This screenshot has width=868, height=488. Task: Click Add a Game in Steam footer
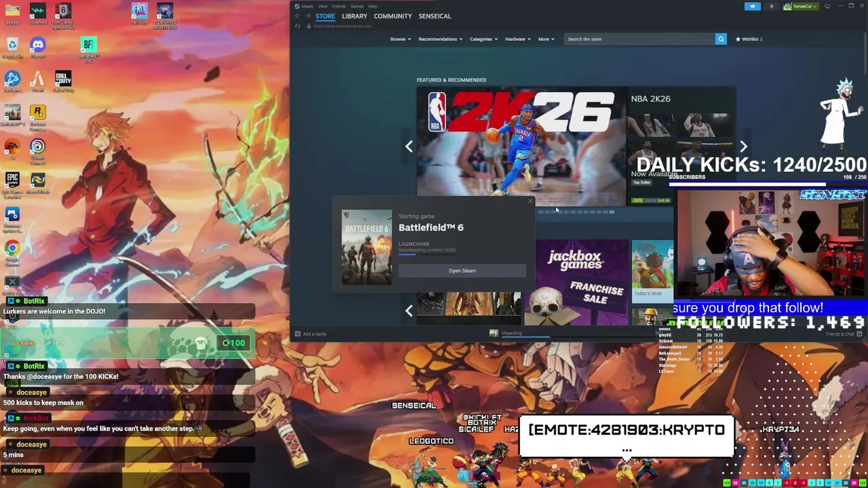coord(311,333)
